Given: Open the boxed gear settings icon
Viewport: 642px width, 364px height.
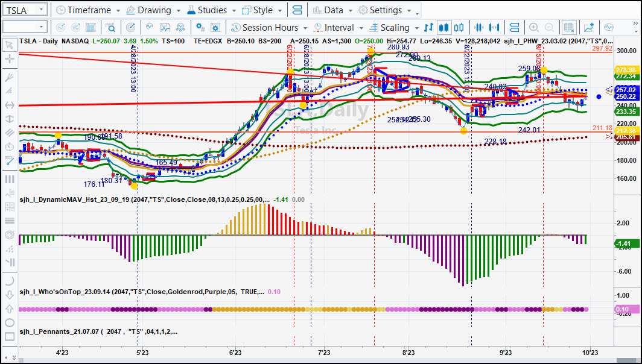Looking at the screenshot, I should 215,27.
